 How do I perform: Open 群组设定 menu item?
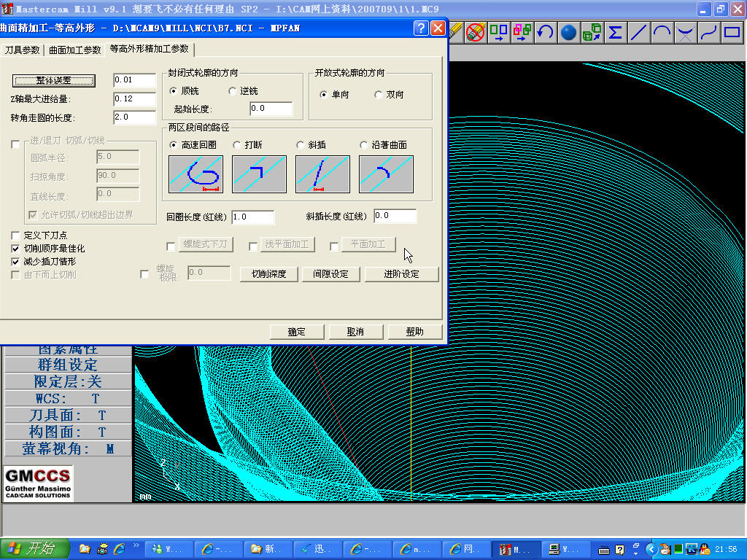pos(68,365)
